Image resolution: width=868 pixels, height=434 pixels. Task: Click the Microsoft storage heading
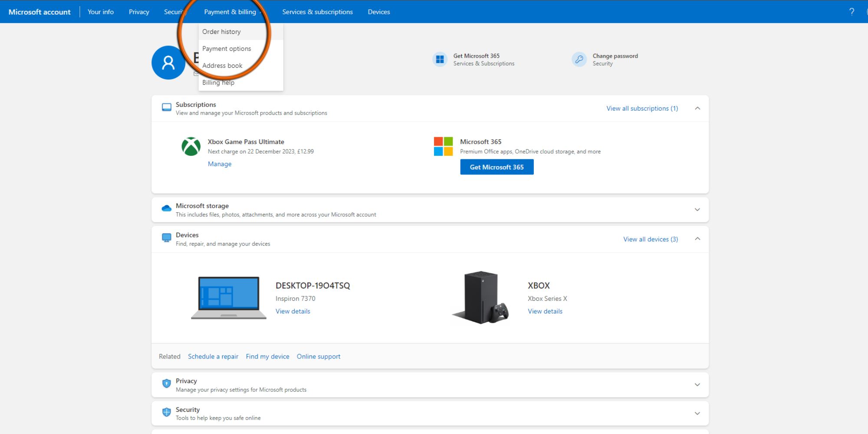tap(202, 206)
